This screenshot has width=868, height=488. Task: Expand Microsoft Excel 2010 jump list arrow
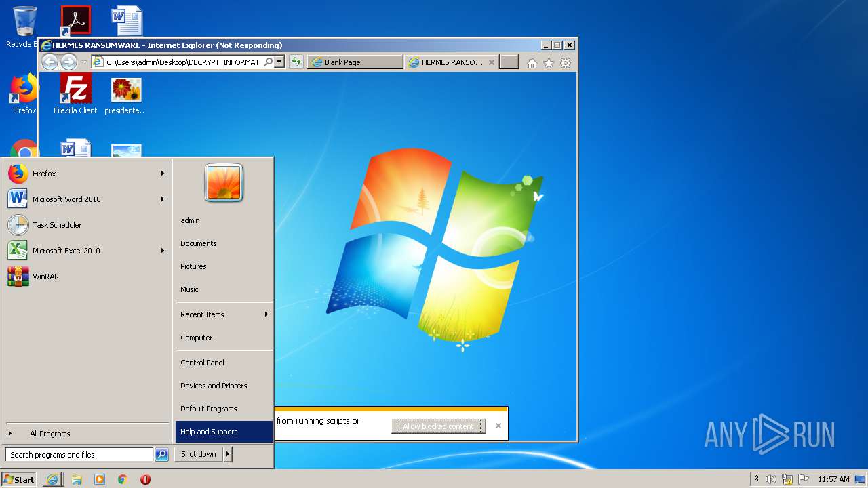click(163, 251)
